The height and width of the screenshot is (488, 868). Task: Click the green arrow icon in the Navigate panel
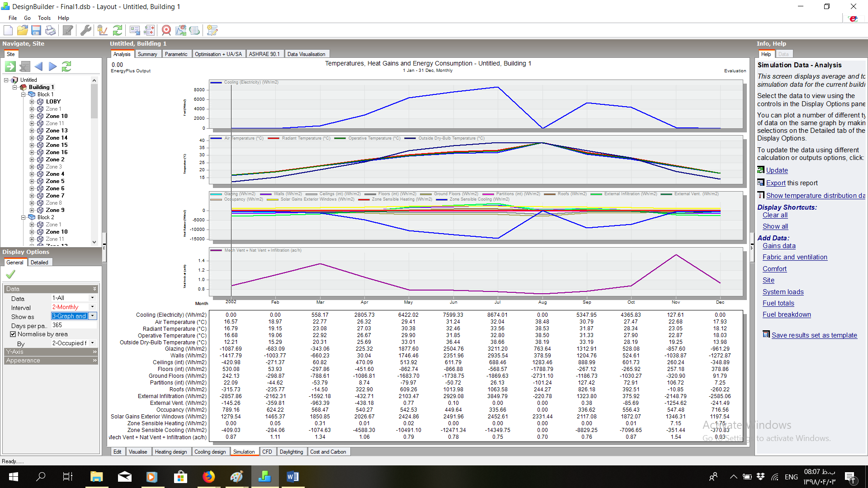pyautogui.click(x=10, y=66)
